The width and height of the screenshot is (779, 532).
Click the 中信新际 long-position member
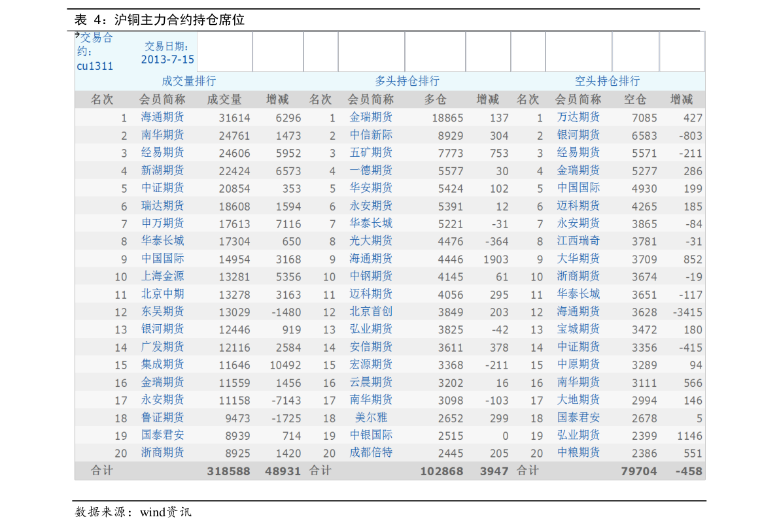(371, 135)
